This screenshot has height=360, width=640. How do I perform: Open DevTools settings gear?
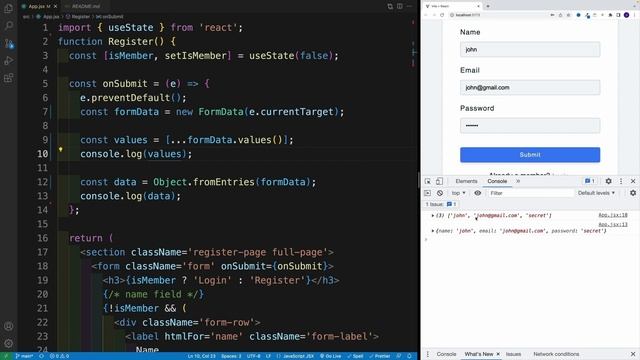[608, 181]
